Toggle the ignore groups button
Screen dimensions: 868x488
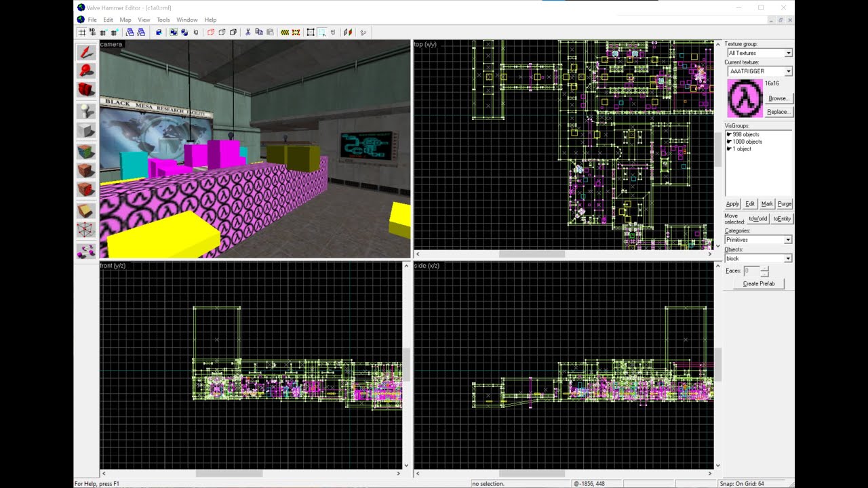point(196,32)
